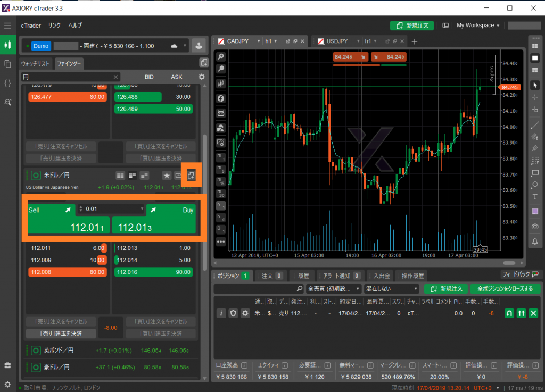The height and width of the screenshot is (392, 545).
Task: Select the trend line drawing tool
Action: point(535,125)
